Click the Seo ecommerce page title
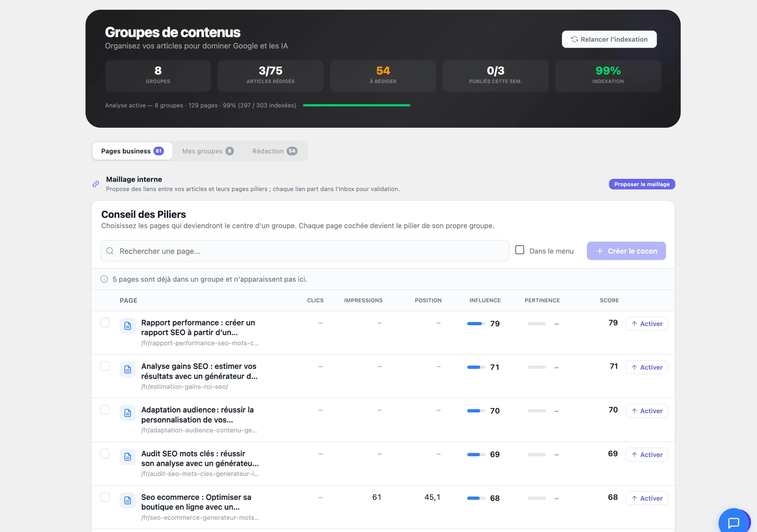The height and width of the screenshot is (532, 757). tap(196, 502)
